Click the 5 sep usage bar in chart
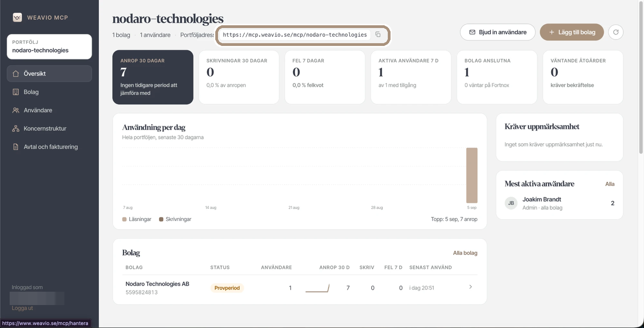Image resolution: width=644 pixels, height=328 pixels. point(472,175)
